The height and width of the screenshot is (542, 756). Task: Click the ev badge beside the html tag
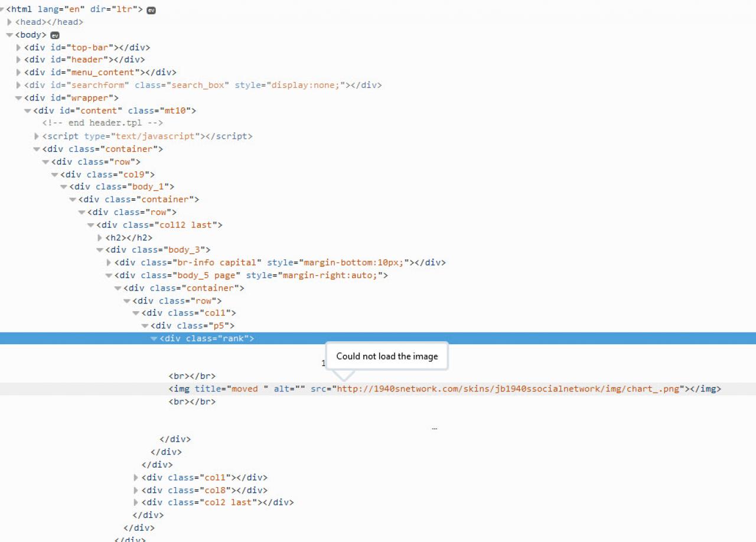[151, 10]
